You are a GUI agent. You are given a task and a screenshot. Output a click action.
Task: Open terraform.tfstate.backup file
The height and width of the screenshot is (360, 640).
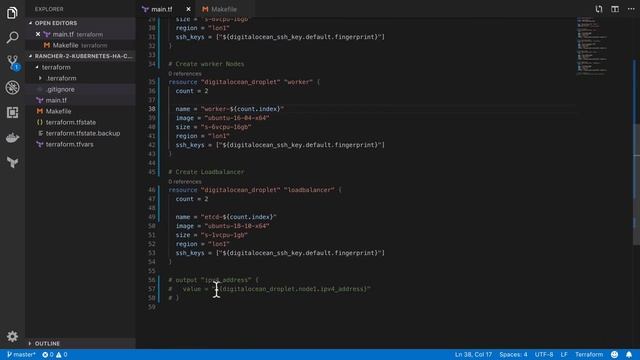(x=82, y=133)
